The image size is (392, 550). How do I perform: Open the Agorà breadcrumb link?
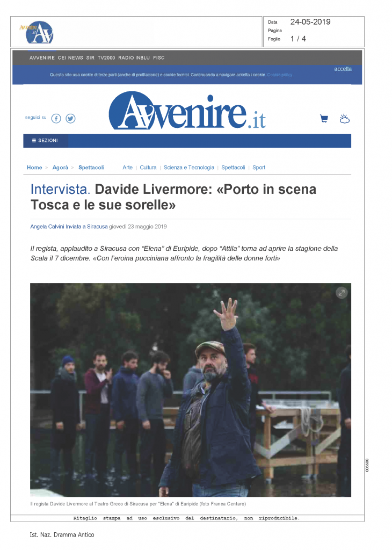point(60,168)
